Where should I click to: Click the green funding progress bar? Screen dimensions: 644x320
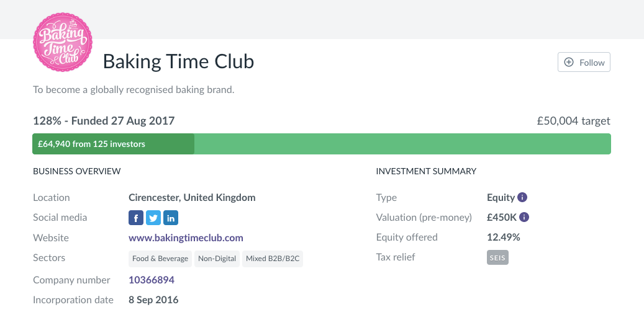(402, 144)
